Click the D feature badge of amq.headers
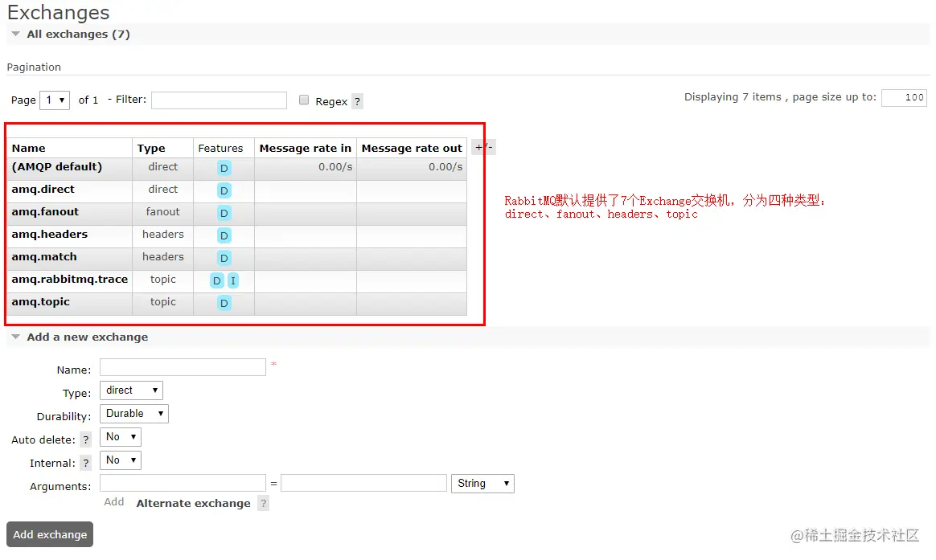This screenshot has width=936, height=560. [224, 235]
